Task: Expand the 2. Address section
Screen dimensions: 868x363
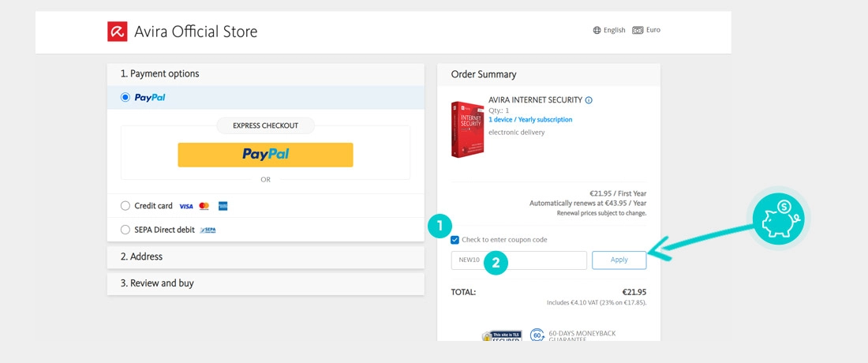Action: 266,256
